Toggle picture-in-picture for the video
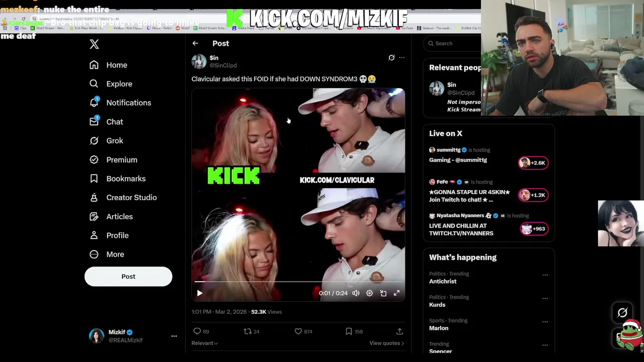This screenshot has height=362, width=644. pyautogui.click(x=383, y=293)
